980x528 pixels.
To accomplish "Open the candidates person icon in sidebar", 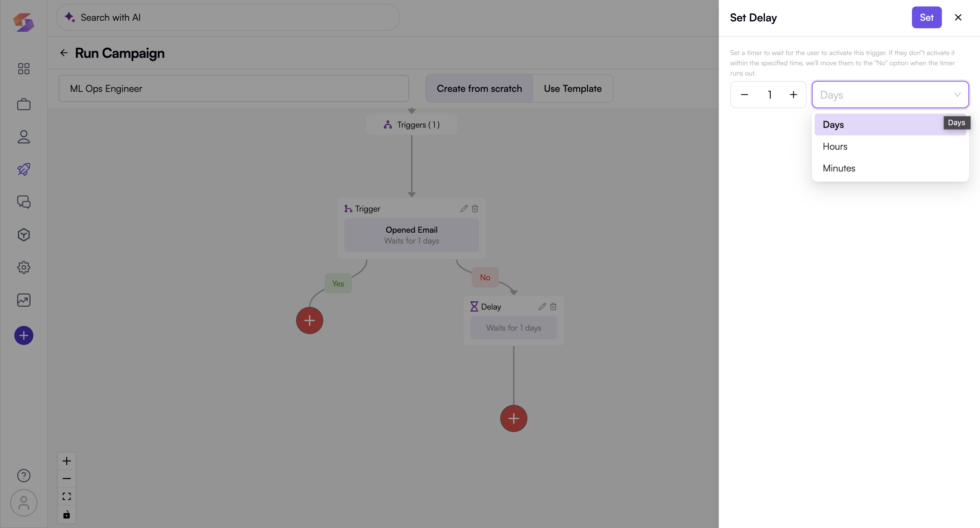I will point(23,137).
